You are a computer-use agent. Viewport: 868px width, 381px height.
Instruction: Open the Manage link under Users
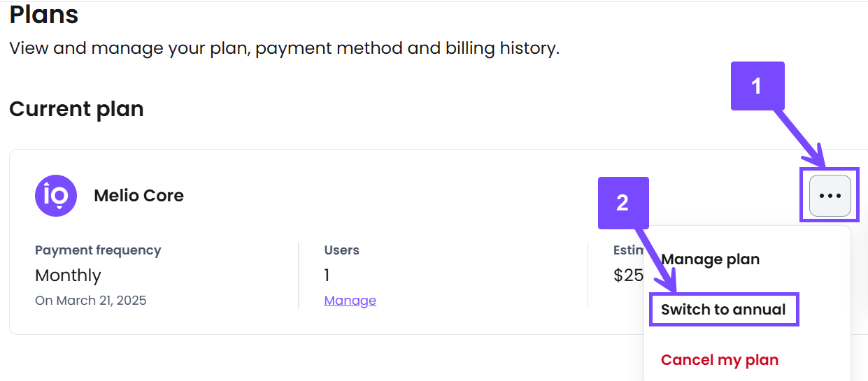350,301
